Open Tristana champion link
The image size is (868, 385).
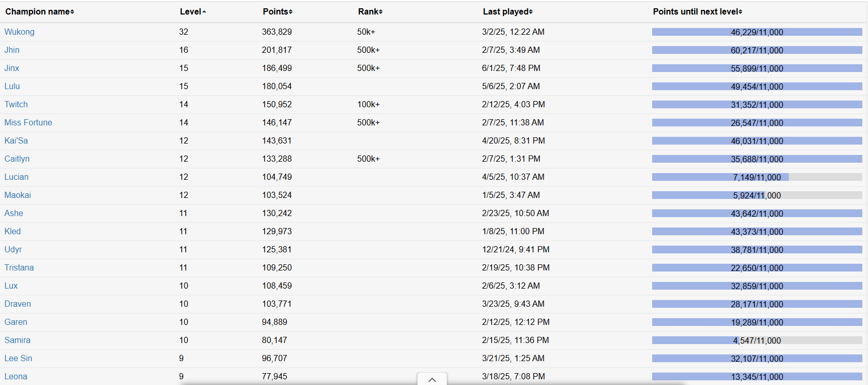coord(19,267)
